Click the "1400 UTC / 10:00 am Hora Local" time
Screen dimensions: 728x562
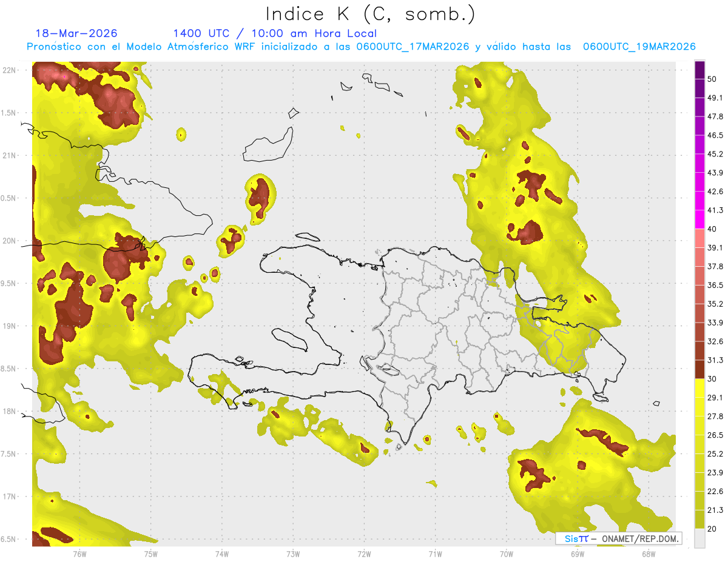pos(275,33)
